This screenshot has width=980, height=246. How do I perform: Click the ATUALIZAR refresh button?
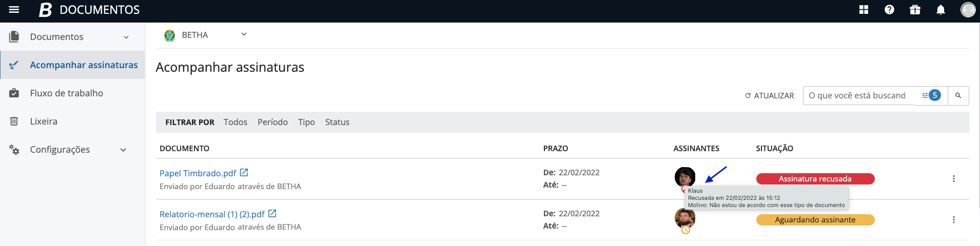(x=769, y=95)
